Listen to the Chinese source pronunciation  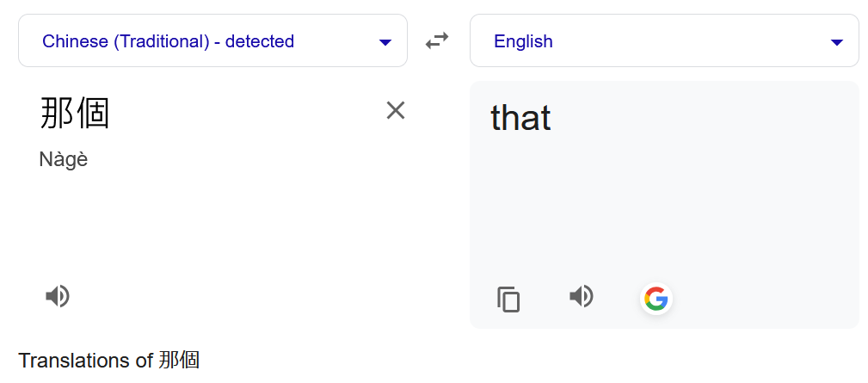[57, 296]
